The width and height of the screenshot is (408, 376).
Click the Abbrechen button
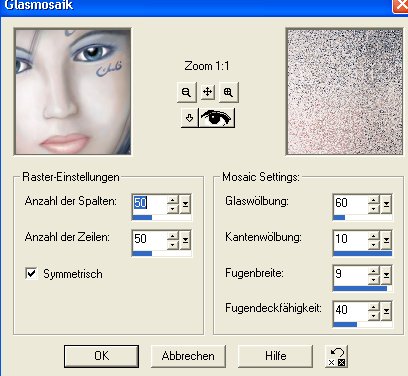pos(188,356)
